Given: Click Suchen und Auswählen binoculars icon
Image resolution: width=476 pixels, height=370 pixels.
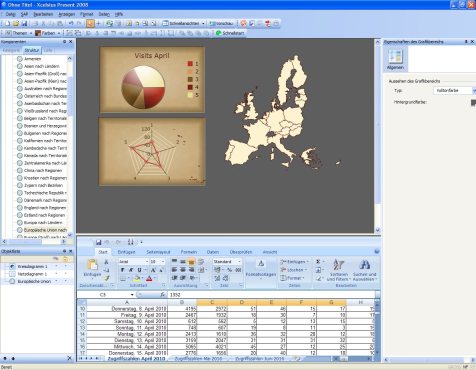Looking at the screenshot, I should tap(365, 265).
